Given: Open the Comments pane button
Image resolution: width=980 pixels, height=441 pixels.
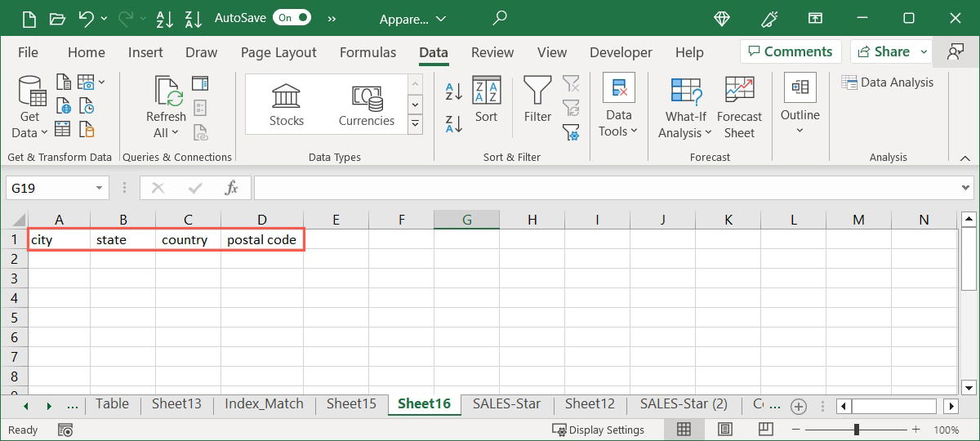Looking at the screenshot, I should pos(789,51).
